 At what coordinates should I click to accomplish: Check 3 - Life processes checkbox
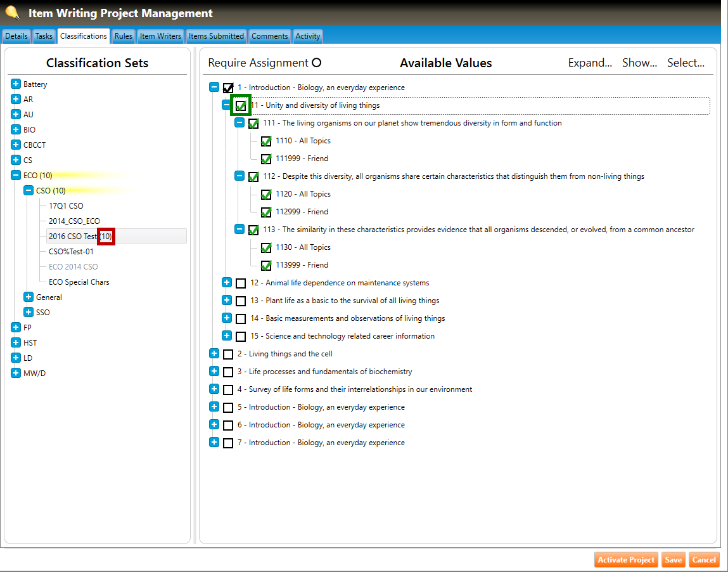pos(228,372)
